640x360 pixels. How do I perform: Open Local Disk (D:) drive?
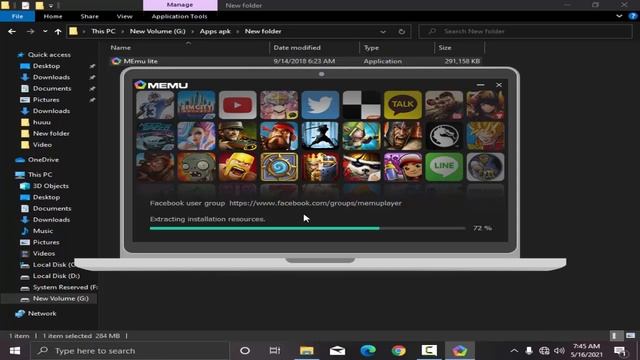click(x=56, y=276)
